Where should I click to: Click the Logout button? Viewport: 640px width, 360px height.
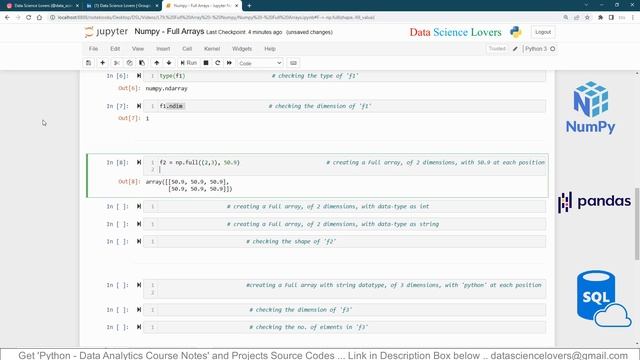(543, 32)
